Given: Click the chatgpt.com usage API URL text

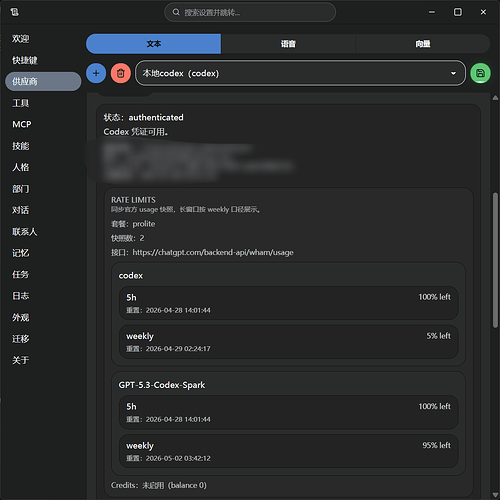Looking at the screenshot, I should tap(213, 252).
